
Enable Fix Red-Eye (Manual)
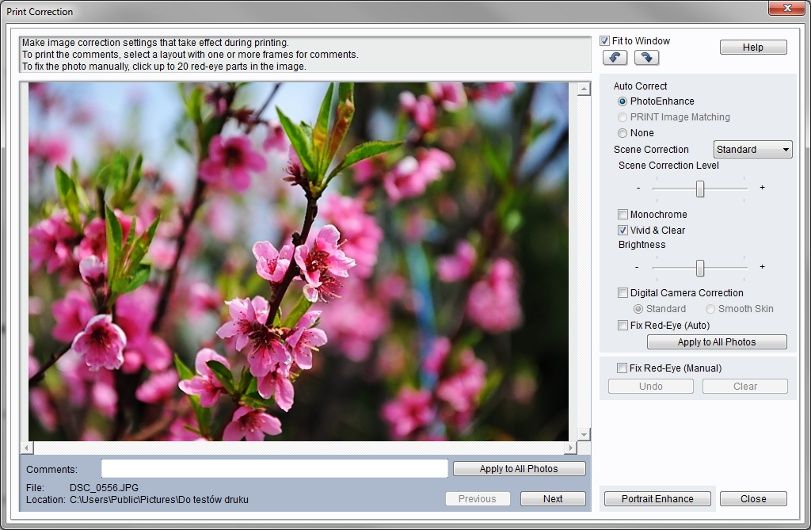point(622,368)
